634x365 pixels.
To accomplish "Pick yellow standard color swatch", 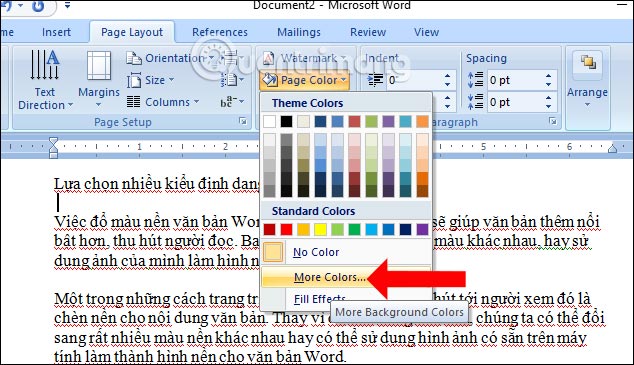I will coord(320,230).
